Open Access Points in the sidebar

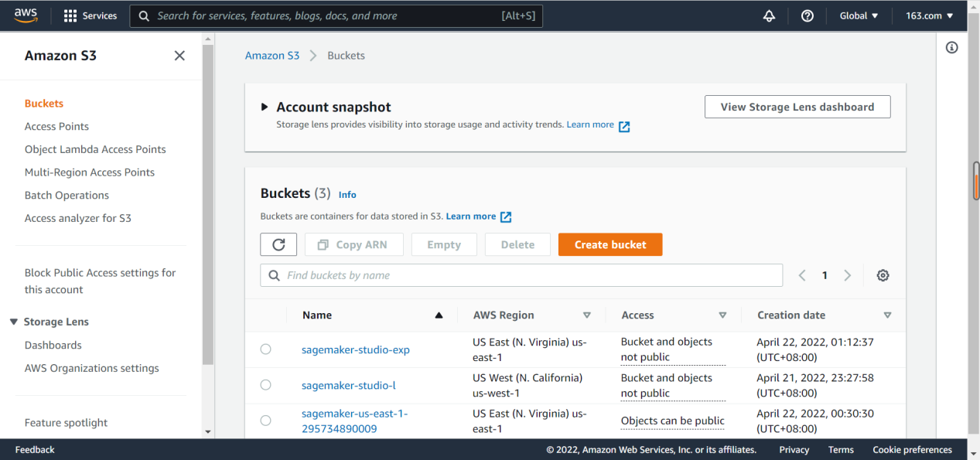[56, 126]
